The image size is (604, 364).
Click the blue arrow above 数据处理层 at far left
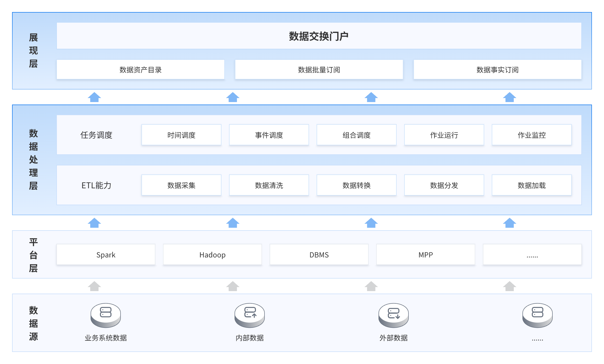coord(94,97)
